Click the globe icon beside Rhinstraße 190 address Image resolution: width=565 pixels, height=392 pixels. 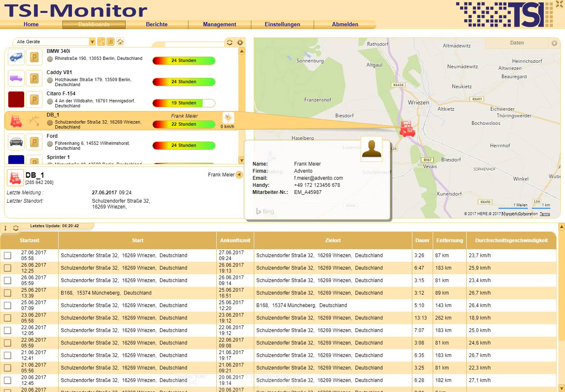[50, 59]
